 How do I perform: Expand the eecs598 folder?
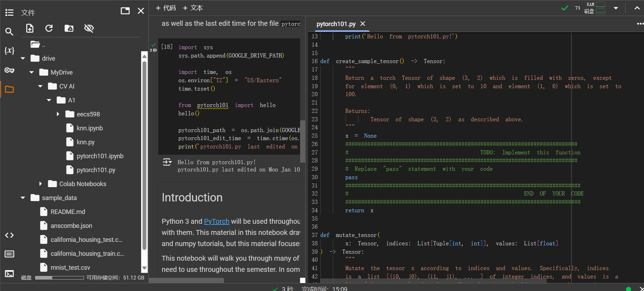click(x=58, y=114)
